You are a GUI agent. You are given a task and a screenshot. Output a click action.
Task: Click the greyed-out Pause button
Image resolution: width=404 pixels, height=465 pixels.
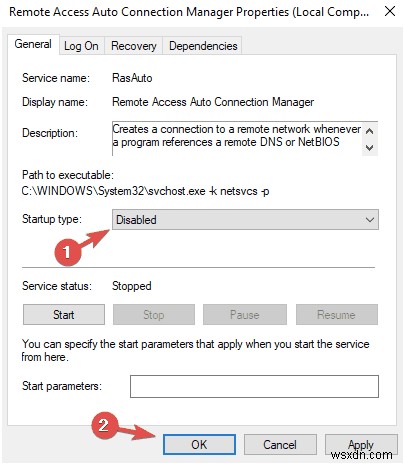pos(245,315)
